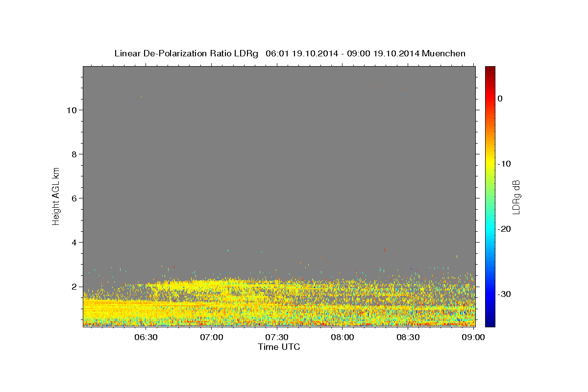Click the height tick label 10
Viewport: 588px width, 392px height.
coord(71,110)
